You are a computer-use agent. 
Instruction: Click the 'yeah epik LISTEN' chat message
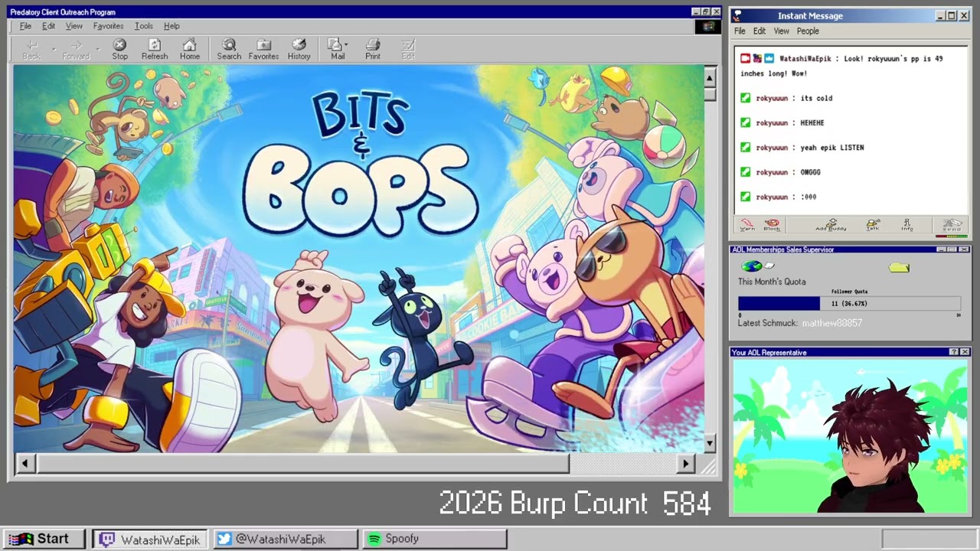pyautogui.click(x=832, y=148)
